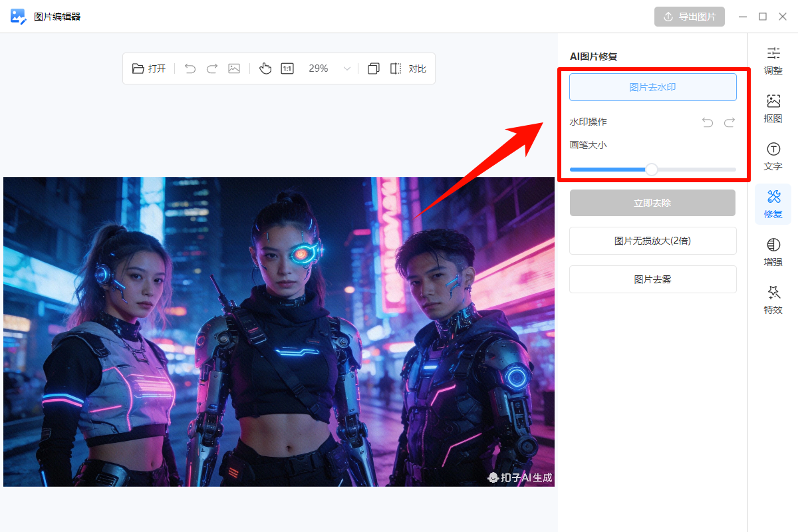
Task: Click the 画笔大小 brush size slider handle
Action: point(652,170)
